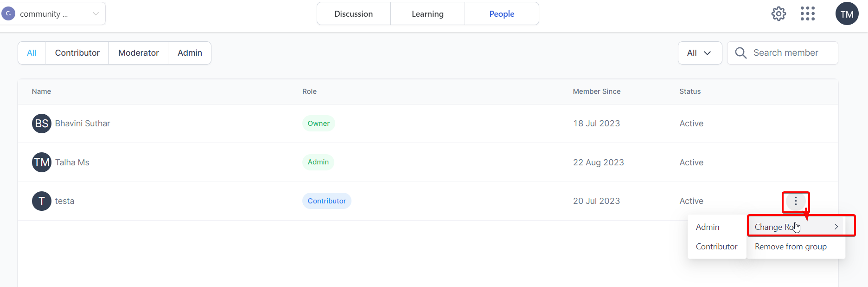Screen dimensions: 868x287
Task: Expand the Change Role submenu arrow
Action: [x=836, y=227]
